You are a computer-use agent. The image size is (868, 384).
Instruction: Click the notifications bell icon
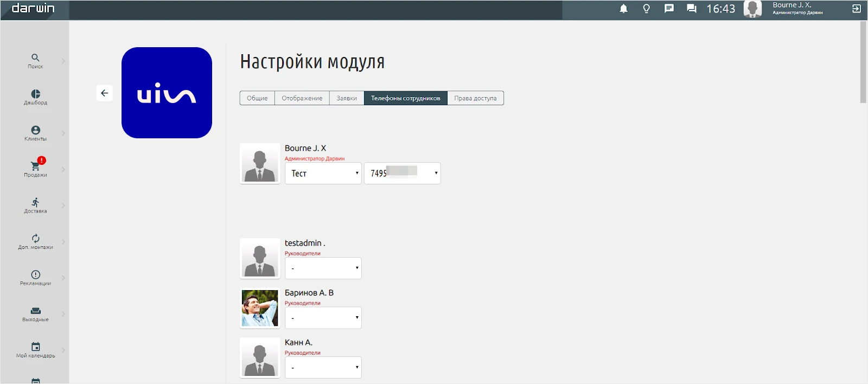point(624,9)
